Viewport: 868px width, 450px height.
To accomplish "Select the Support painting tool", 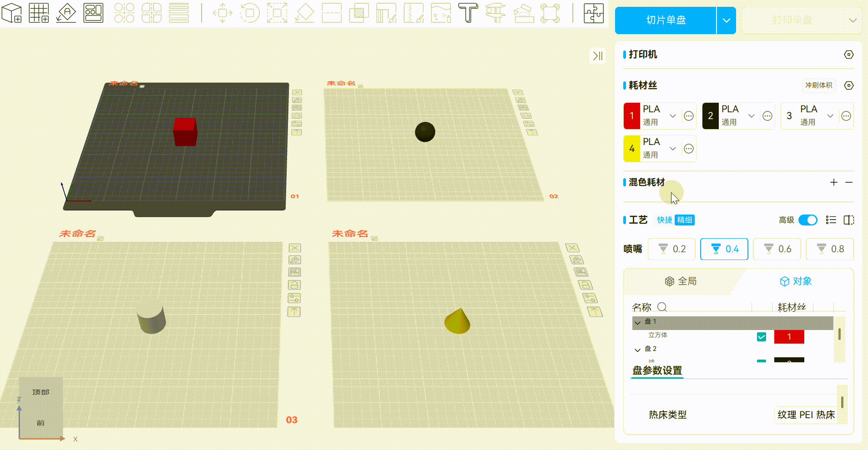I will tap(386, 13).
